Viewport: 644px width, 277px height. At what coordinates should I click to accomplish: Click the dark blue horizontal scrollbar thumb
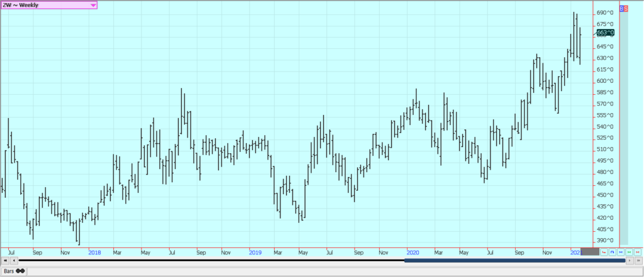[514, 260]
